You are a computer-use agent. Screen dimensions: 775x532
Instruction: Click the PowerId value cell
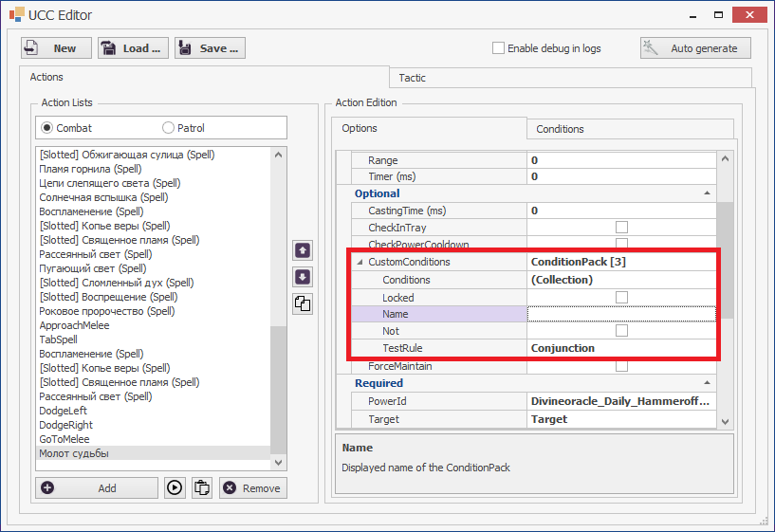(x=621, y=401)
